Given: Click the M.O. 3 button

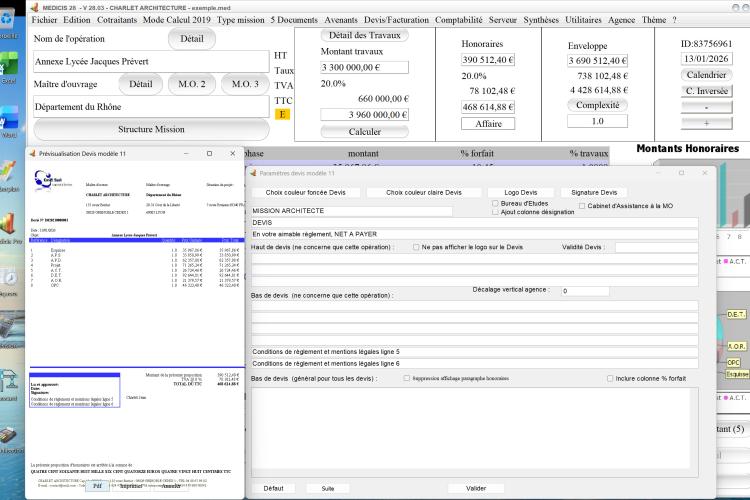Looking at the screenshot, I should coord(245,84).
